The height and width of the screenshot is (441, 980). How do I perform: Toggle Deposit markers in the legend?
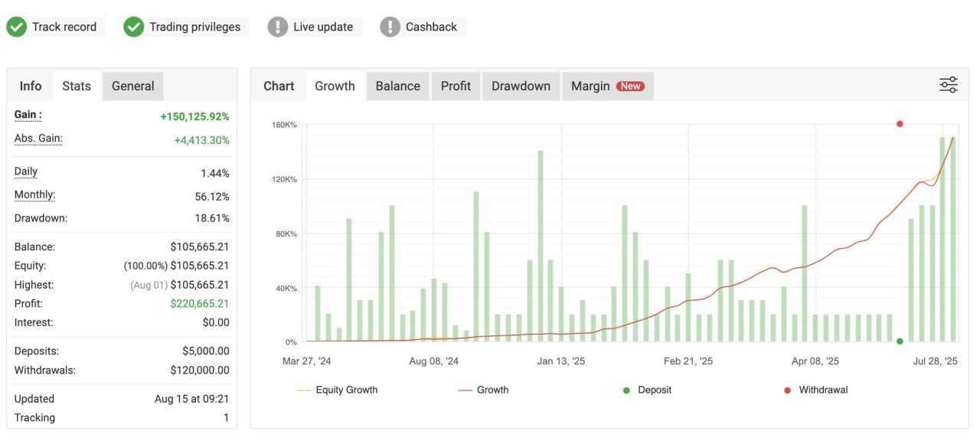[x=647, y=390]
